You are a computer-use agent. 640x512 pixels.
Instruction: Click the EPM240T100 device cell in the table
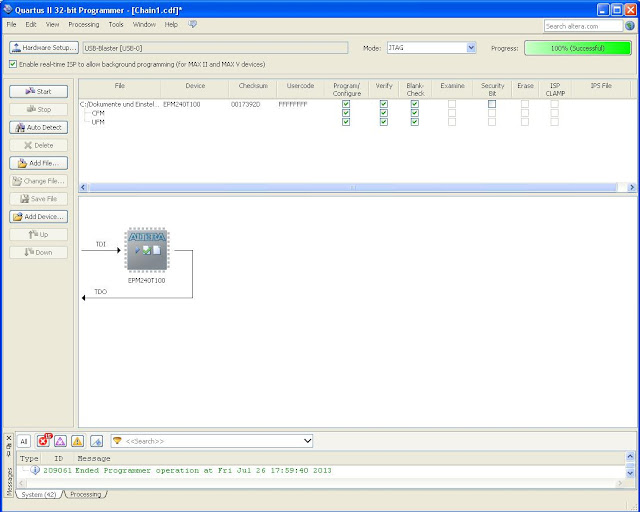click(182, 105)
